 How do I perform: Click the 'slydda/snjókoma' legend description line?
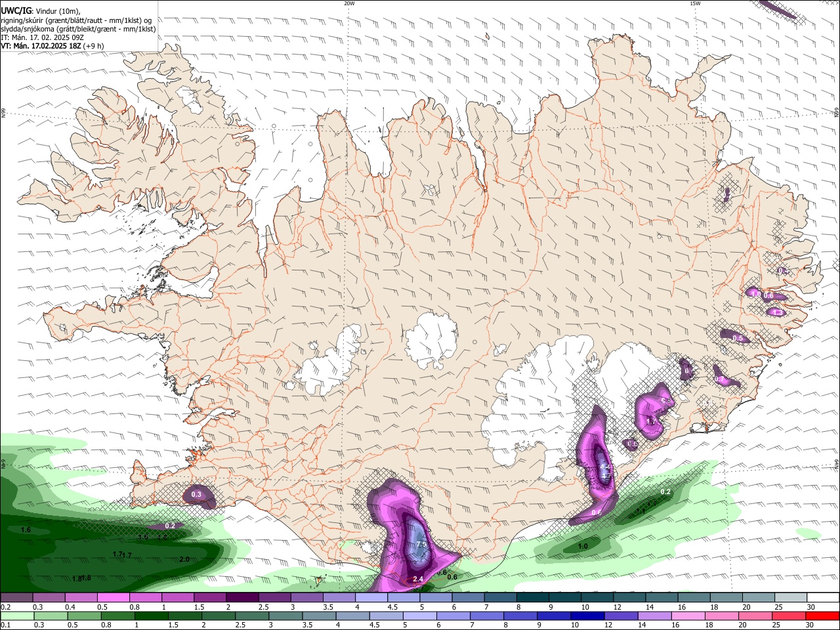point(78,29)
